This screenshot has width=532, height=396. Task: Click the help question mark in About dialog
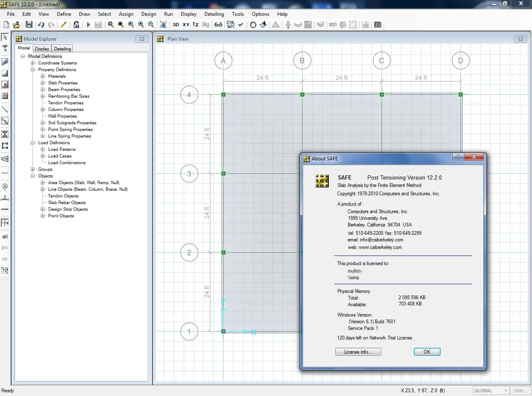click(458, 157)
